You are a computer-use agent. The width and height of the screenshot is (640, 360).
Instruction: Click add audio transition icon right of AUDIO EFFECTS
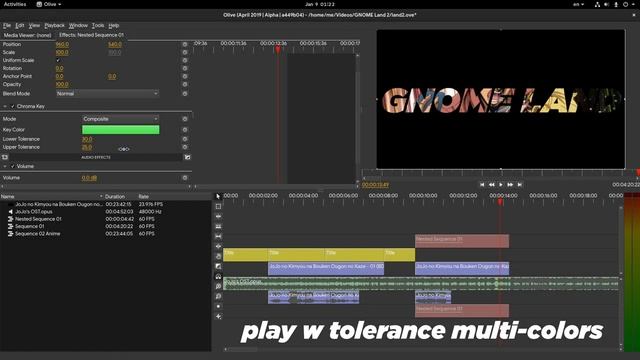tap(187, 157)
